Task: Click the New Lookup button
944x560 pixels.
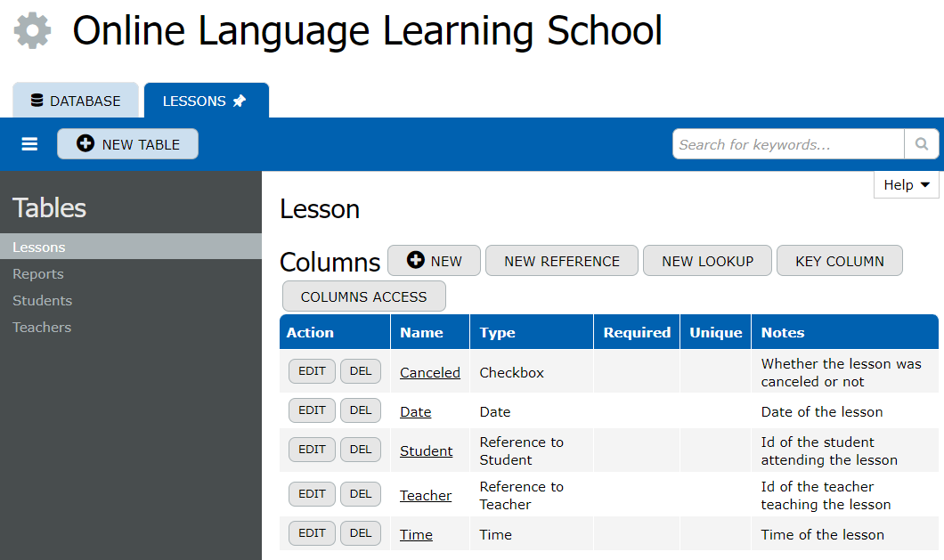Action: [x=707, y=261]
